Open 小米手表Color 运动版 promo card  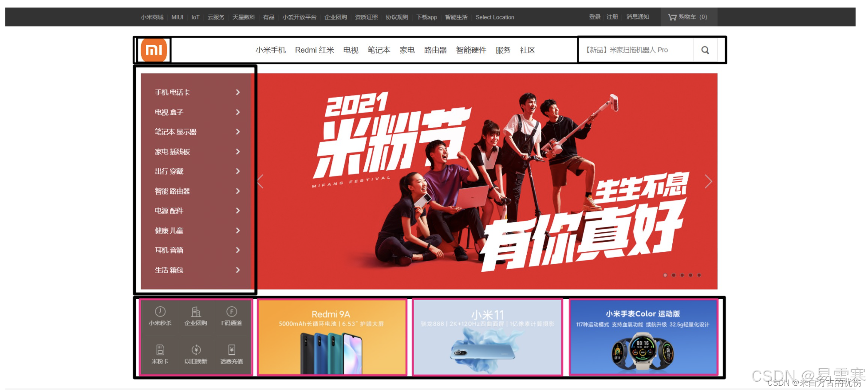point(643,337)
